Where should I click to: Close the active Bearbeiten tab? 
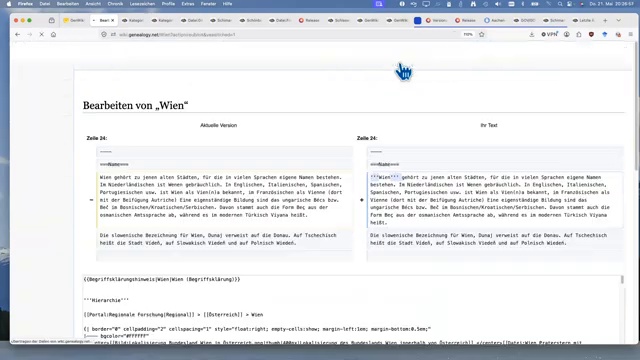click(x=113, y=20)
